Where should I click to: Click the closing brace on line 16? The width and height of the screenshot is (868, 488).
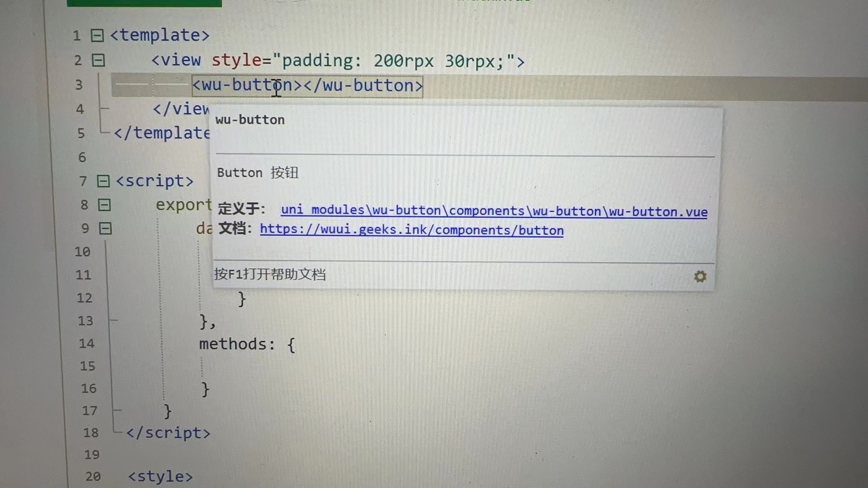205,389
